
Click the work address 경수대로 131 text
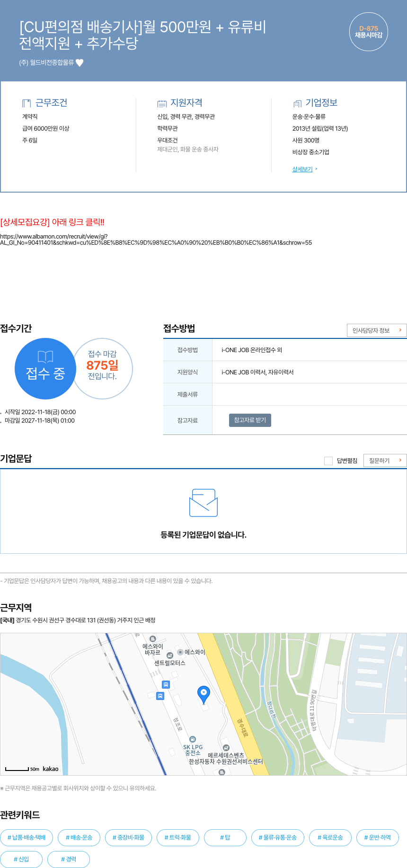[x=78, y=620]
